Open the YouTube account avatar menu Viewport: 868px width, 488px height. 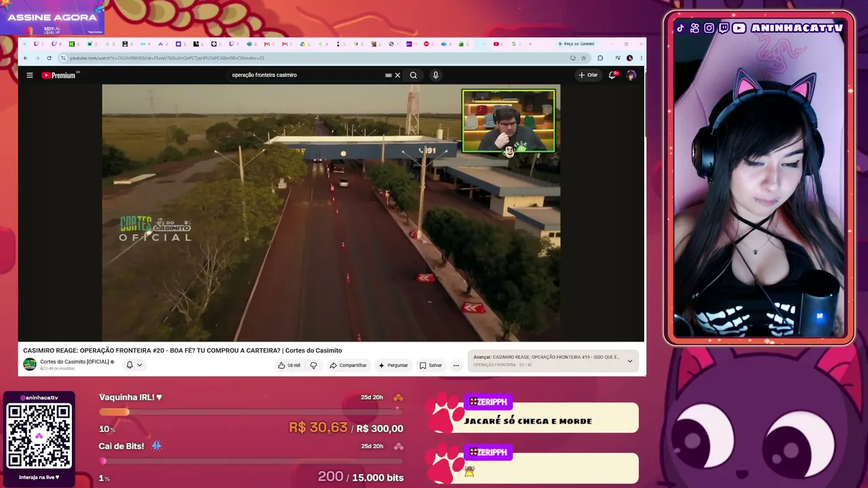[631, 75]
